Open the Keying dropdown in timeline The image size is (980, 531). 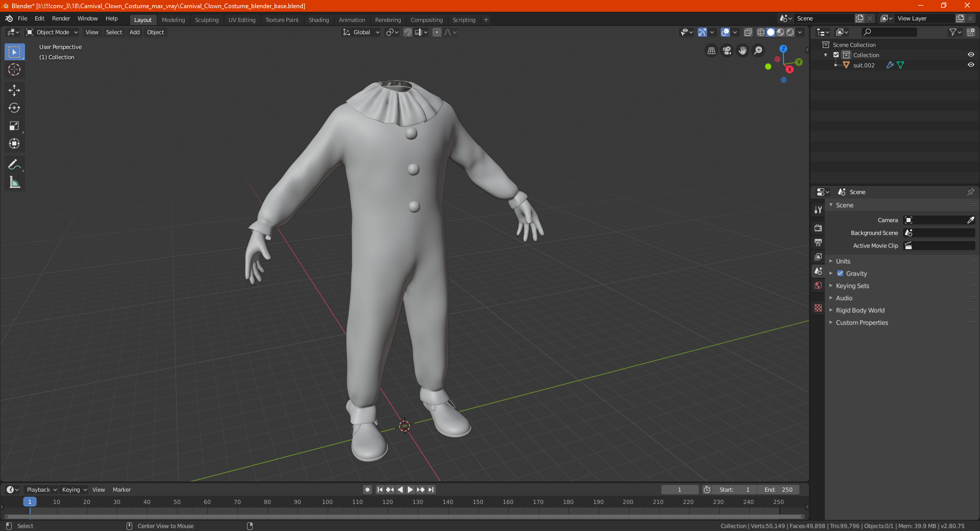click(74, 490)
